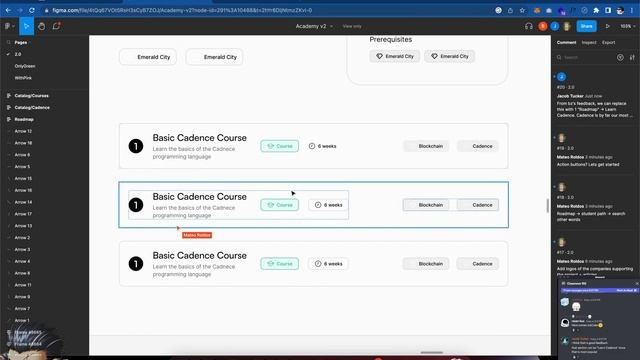The height and width of the screenshot is (360, 640).
Task: Click the comment sort icon
Action: 632,58
